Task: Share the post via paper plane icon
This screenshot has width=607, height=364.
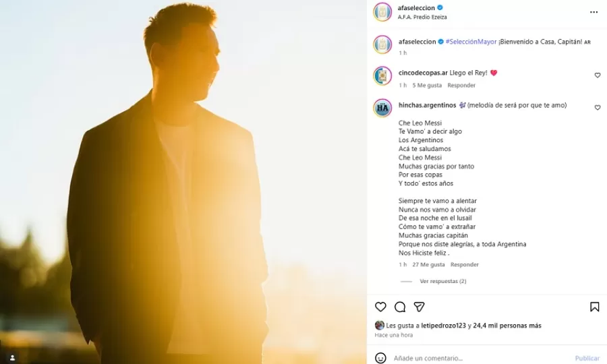Action: tap(420, 307)
